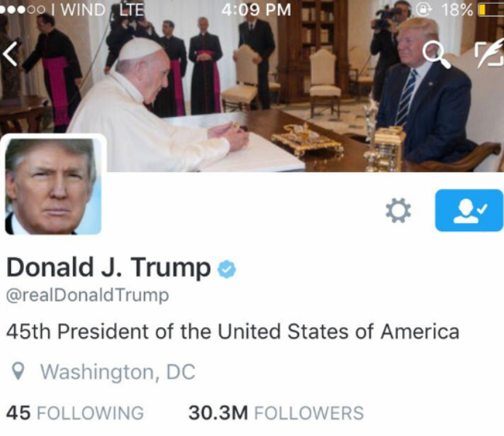Screen dimensions: 504x436
Task: Open search with the magnifying glass icon
Action: (x=436, y=54)
